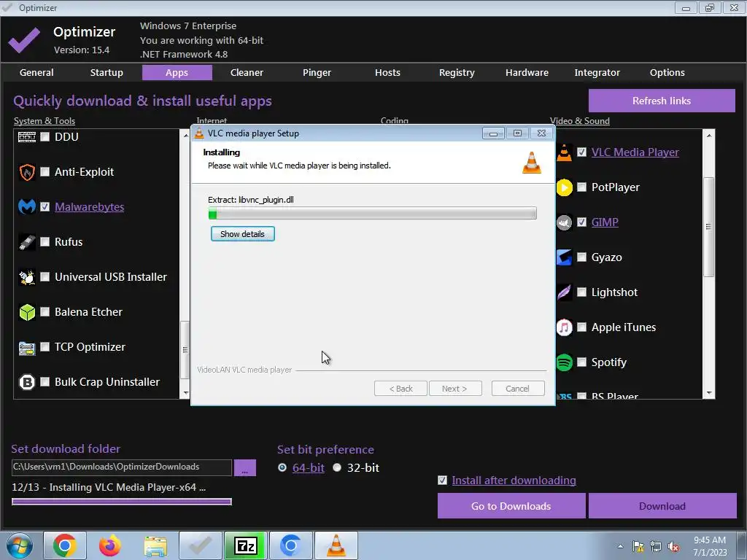Viewport: 747px width, 560px height.
Task: Open File Explorer from the taskbar
Action: coord(155,545)
